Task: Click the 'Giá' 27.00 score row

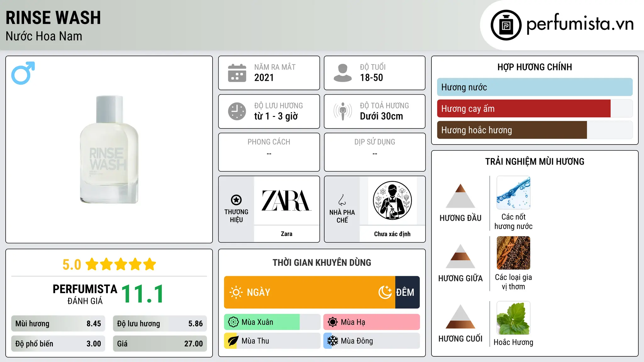Action: (x=160, y=344)
